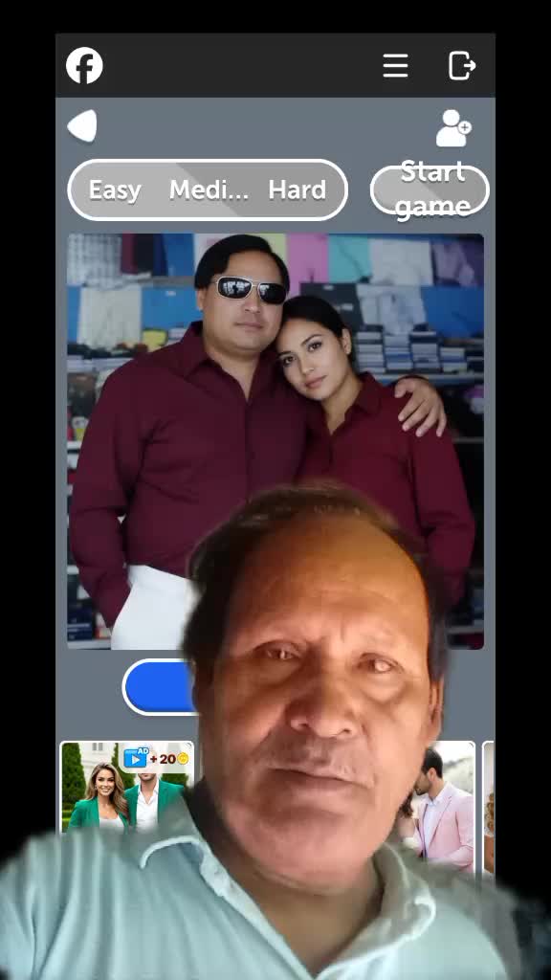Screen dimensions: 551x980
Task: Open the Facebook logo icon
Action: 84,66
